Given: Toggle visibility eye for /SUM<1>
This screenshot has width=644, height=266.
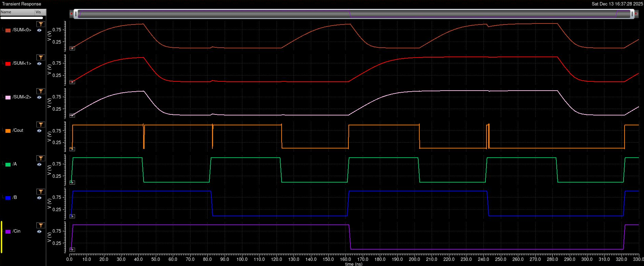Looking at the screenshot, I should point(39,64).
